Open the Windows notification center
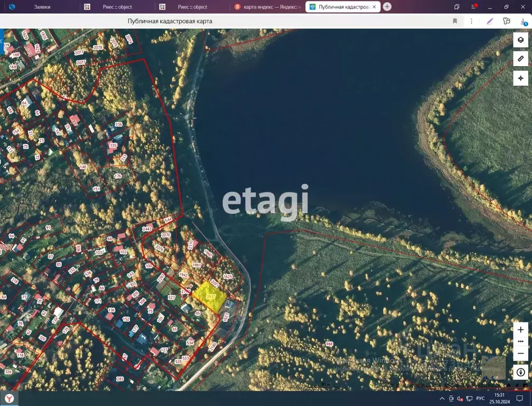 519,399
